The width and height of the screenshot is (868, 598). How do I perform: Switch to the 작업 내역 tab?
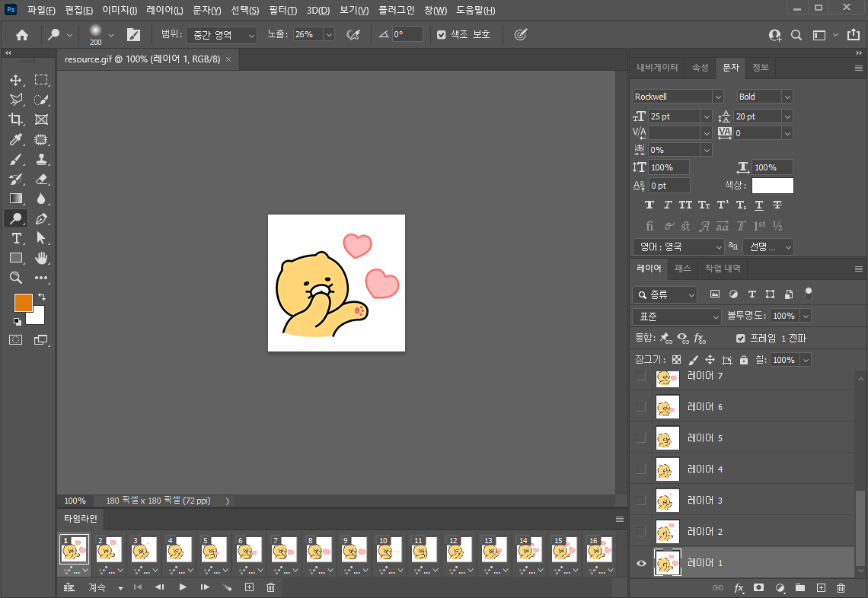pyautogui.click(x=723, y=269)
